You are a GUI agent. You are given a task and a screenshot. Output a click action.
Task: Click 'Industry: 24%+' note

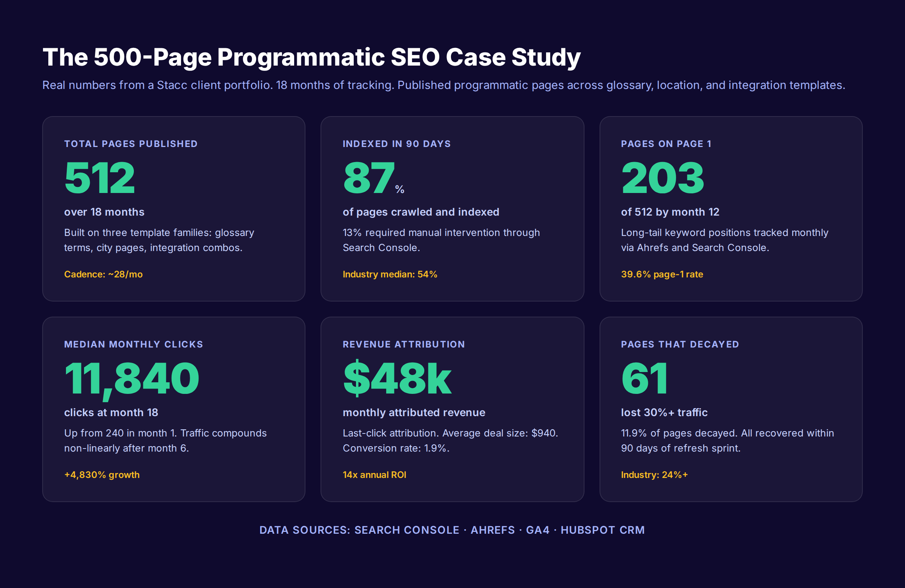coord(654,475)
